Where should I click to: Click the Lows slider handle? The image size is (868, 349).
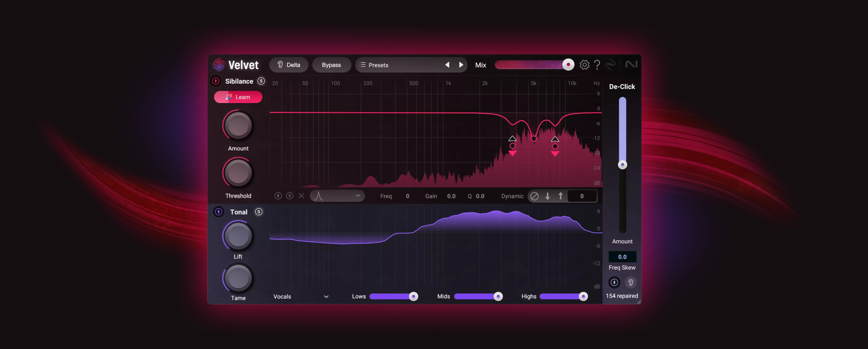tap(413, 296)
